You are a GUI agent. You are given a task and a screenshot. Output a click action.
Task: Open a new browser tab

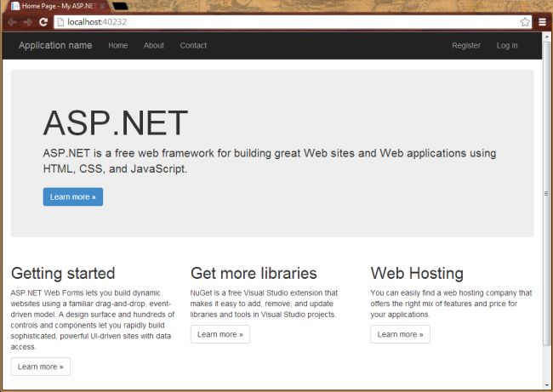[120, 6]
